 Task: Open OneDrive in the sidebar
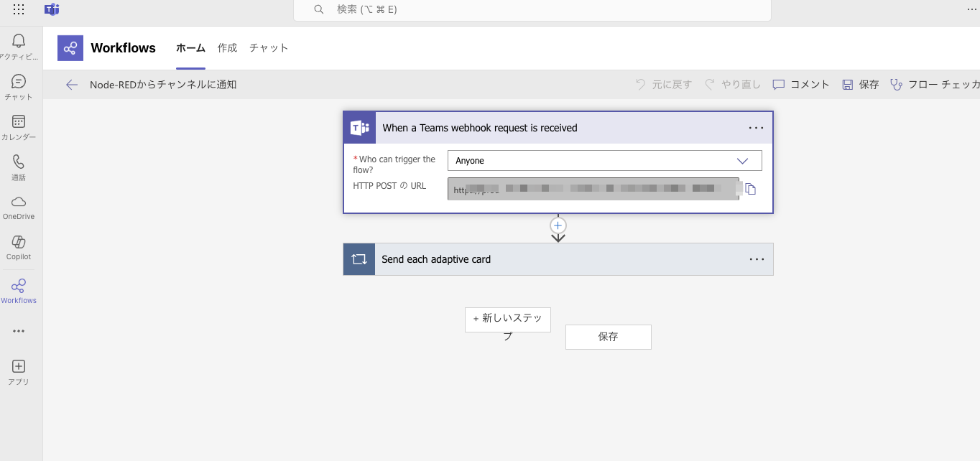point(19,208)
